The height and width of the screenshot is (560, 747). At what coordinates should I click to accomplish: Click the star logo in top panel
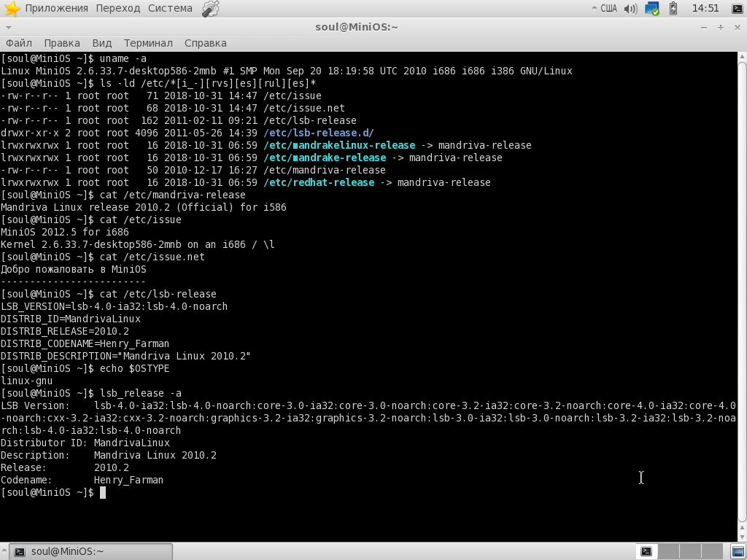[12, 9]
